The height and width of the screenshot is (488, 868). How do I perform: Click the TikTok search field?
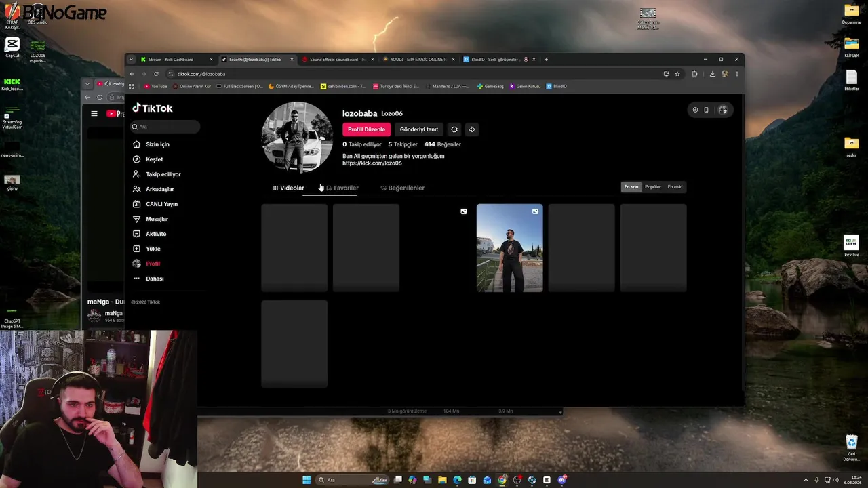[x=165, y=127]
